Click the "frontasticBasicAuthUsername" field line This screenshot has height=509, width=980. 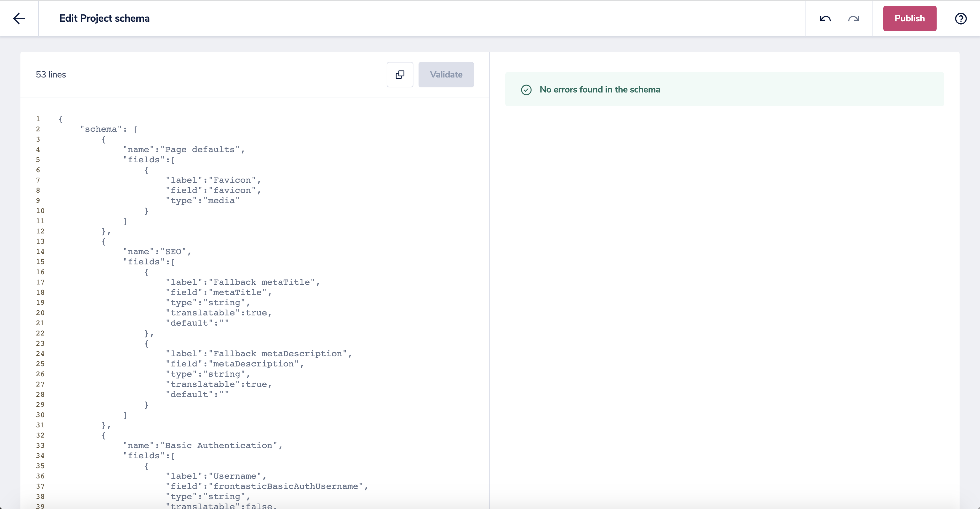[266, 486]
